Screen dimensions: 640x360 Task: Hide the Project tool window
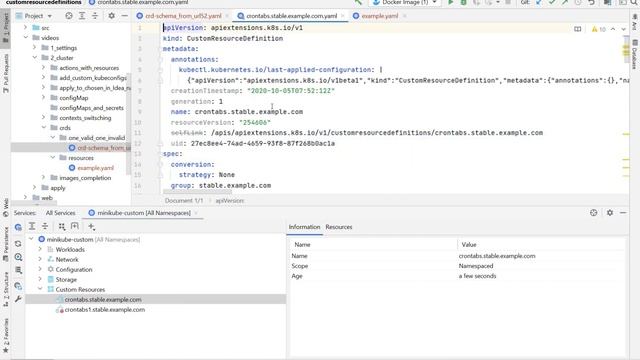click(x=124, y=16)
